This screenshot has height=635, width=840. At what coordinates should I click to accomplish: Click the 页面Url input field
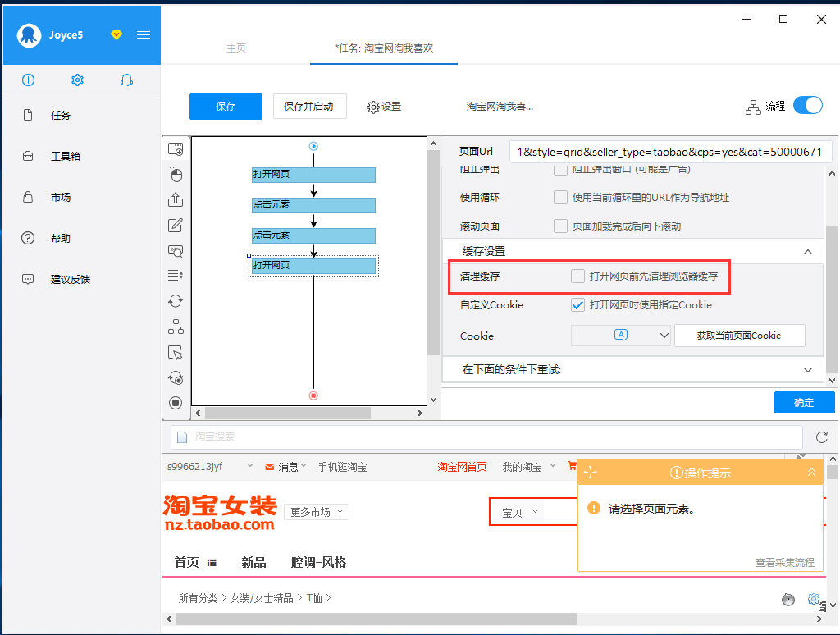tap(669, 152)
